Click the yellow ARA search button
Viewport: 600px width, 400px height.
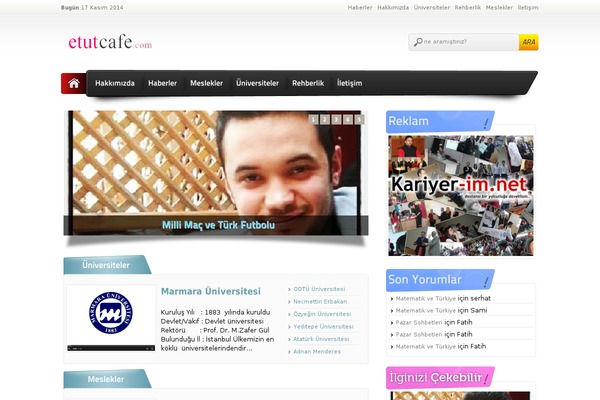(528, 42)
